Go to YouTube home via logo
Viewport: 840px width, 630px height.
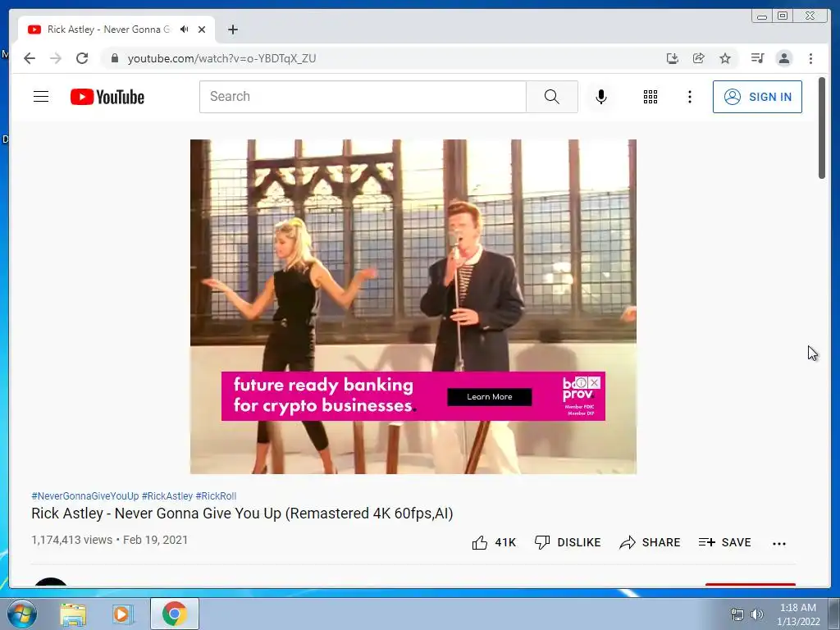tap(107, 97)
